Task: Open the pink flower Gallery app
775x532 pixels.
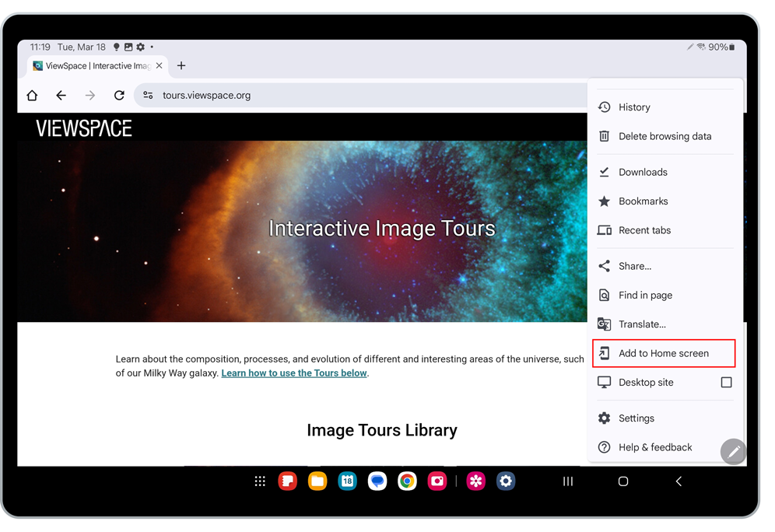Action: (476, 481)
